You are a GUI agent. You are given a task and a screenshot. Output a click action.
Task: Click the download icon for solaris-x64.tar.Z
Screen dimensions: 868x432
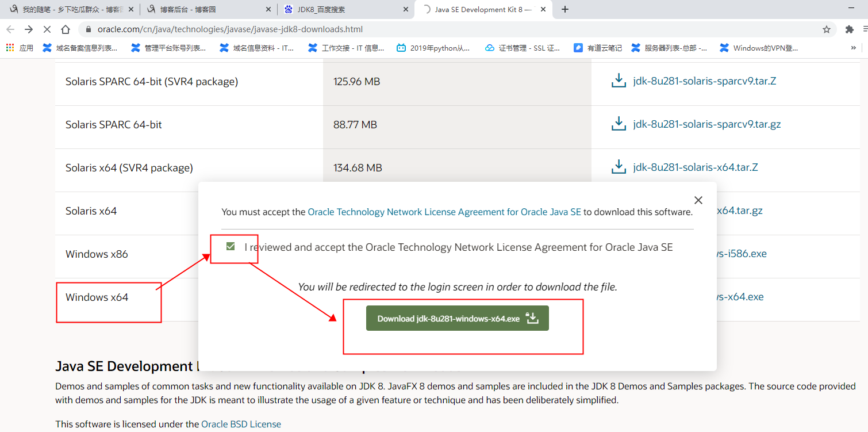coord(619,167)
